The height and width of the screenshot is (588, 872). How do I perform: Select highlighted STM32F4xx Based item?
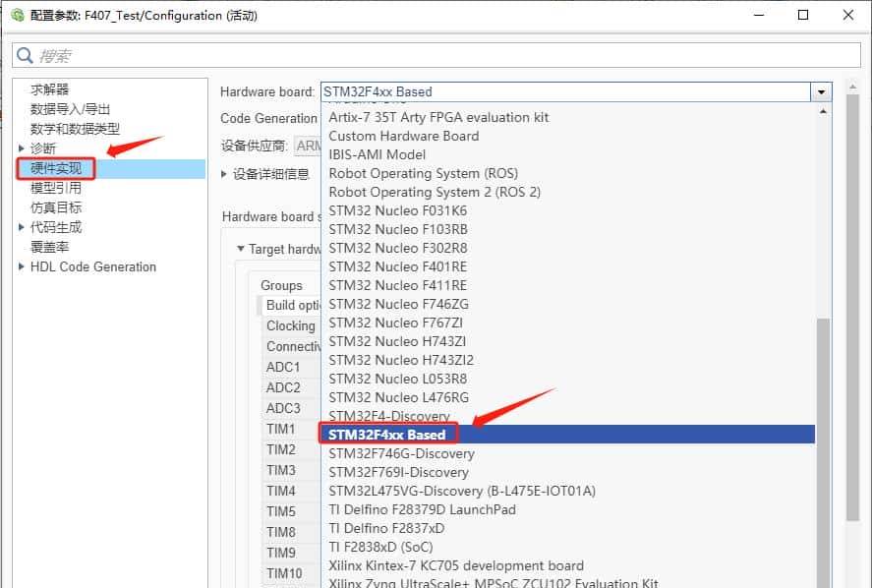pos(568,435)
